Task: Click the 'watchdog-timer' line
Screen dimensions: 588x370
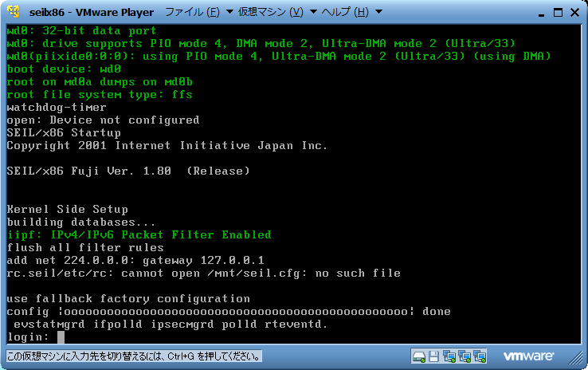Action: point(57,108)
